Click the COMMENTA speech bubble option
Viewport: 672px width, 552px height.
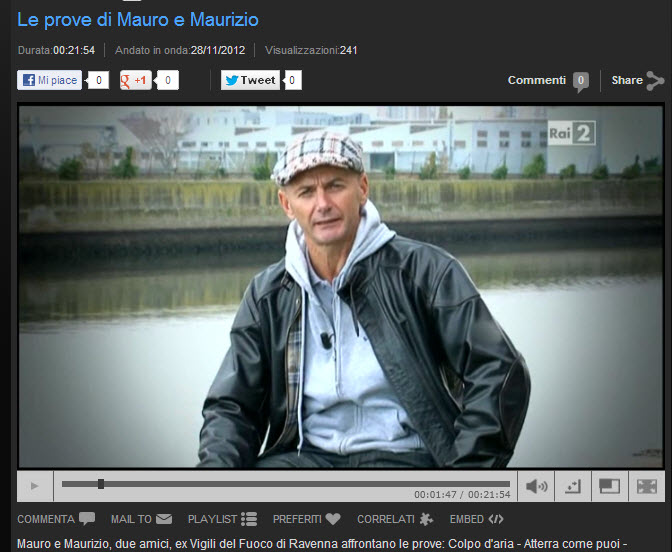pos(56,519)
